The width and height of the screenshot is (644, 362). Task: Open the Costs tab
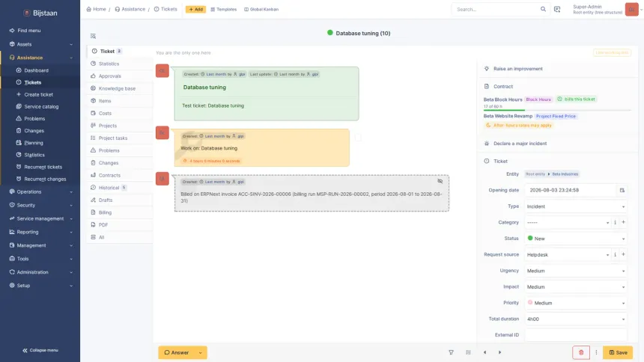point(119,113)
